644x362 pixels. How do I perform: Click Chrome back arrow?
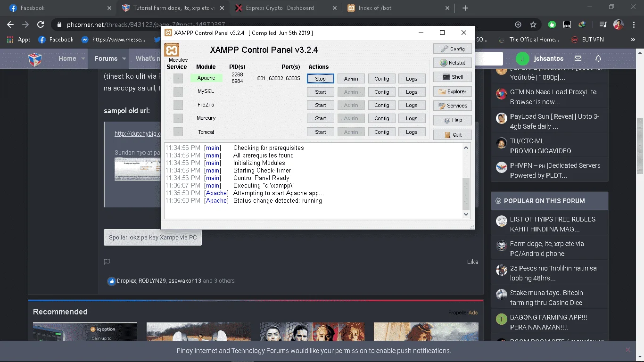point(10,25)
